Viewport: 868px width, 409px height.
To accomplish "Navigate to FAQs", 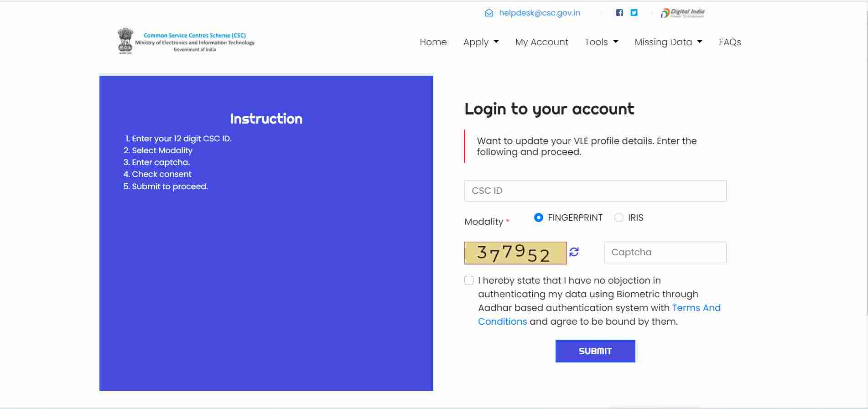I will 730,42.
